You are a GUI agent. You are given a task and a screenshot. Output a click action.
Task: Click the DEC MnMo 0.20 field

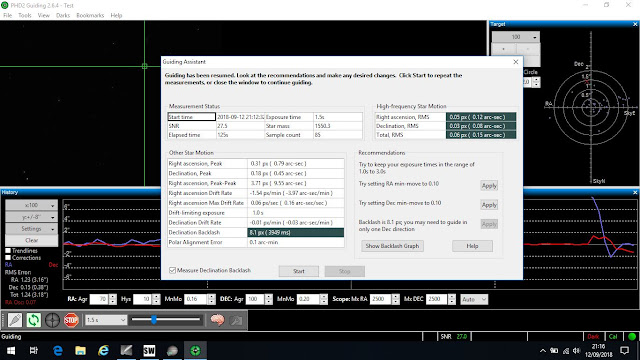coord(308,299)
